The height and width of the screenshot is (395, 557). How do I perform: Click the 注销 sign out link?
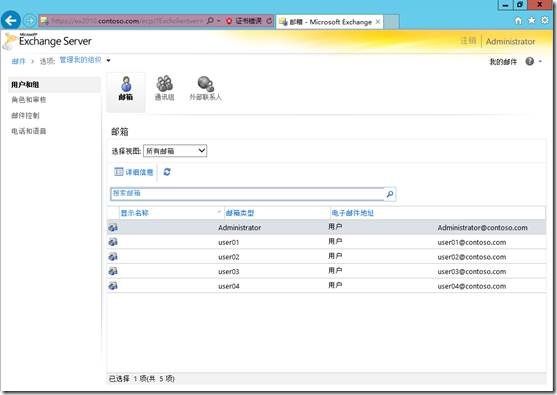coord(468,41)
